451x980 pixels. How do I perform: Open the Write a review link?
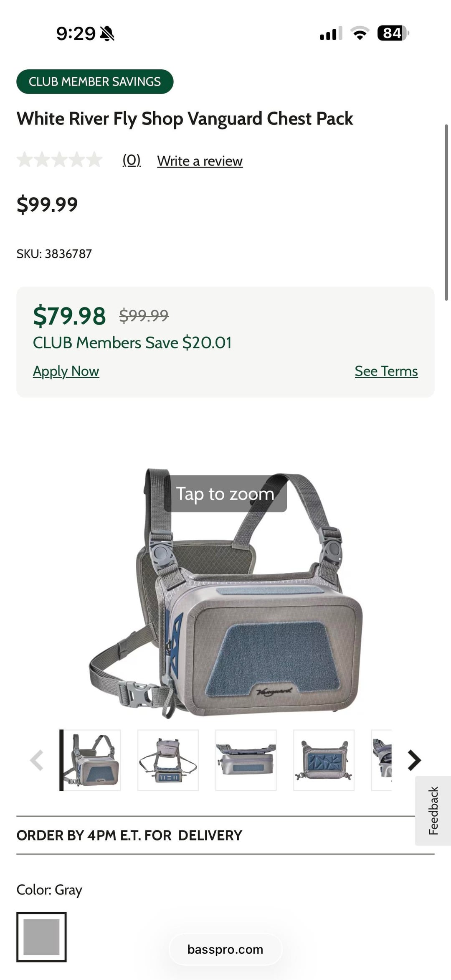200,161
